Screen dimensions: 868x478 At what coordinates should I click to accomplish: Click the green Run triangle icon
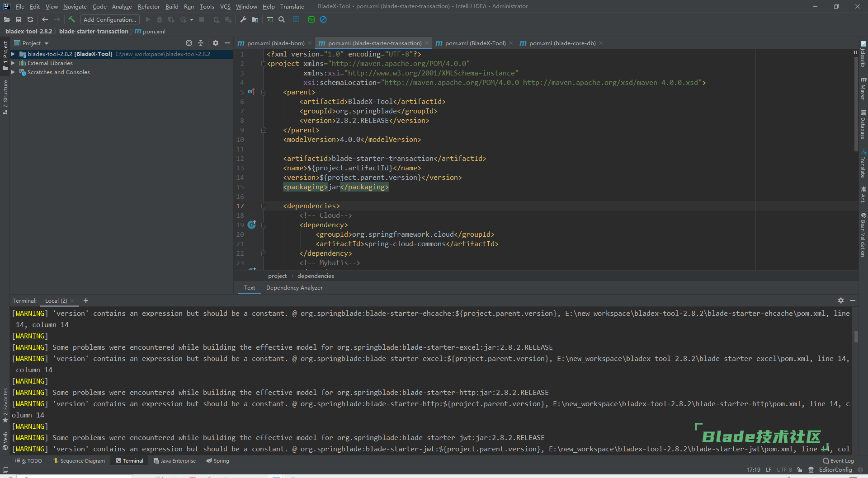coord(148,19)
